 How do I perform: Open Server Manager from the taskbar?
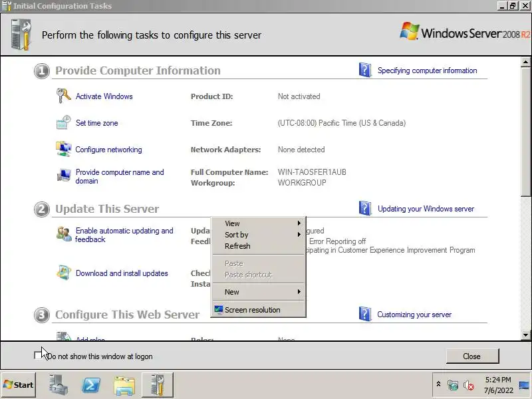[x=59, y=385]
